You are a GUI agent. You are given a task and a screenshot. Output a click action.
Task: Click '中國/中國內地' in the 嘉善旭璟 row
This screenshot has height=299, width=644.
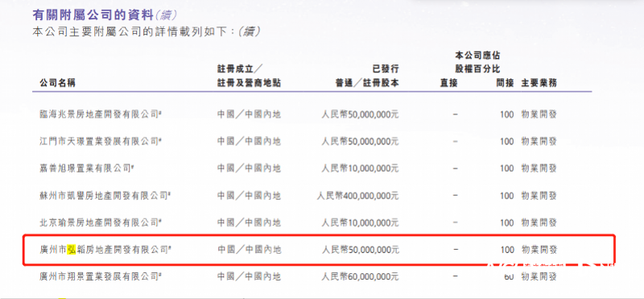pos(249,168)
